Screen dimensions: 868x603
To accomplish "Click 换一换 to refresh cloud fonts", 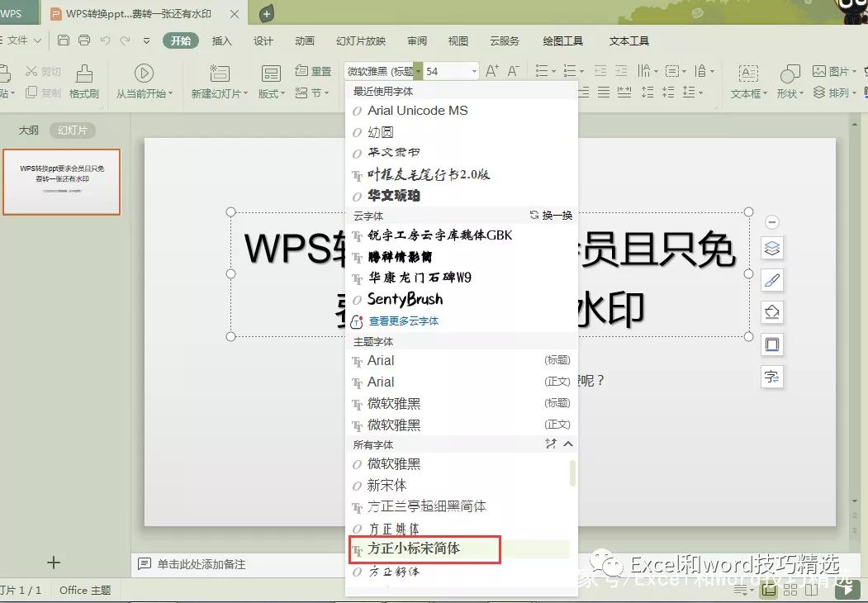I will [551, 215].
